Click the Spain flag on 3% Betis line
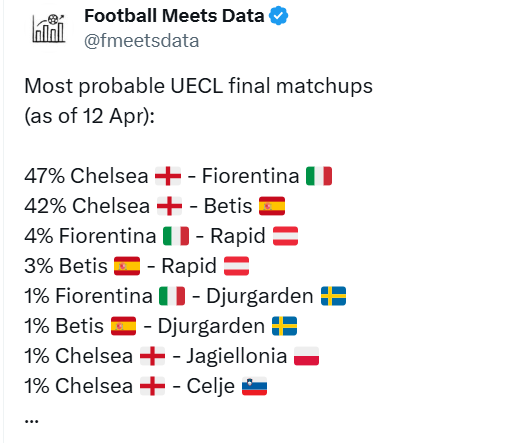 coord(127,266)
